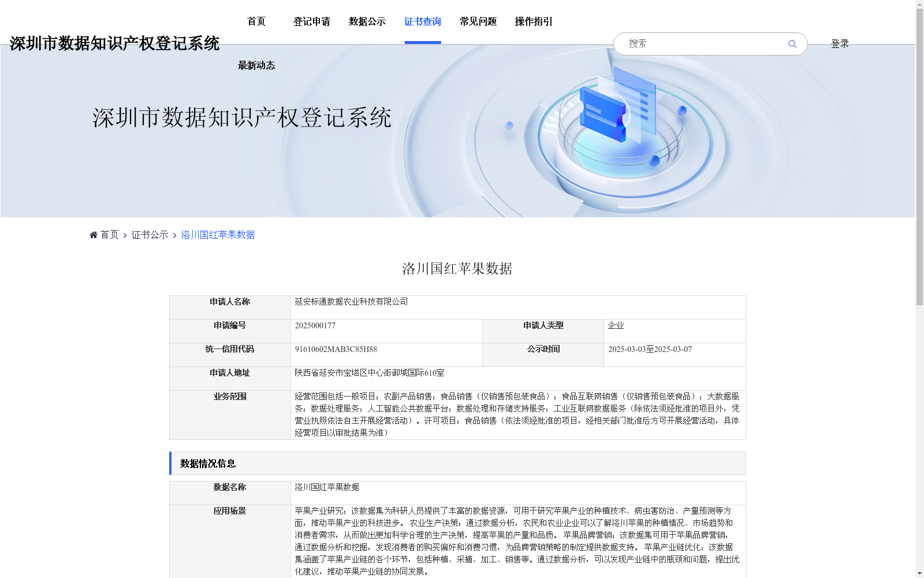Open the 首页 menu item
Viewport: 924px width, 578px height.
pyautogui.click(x=256, y=21)
